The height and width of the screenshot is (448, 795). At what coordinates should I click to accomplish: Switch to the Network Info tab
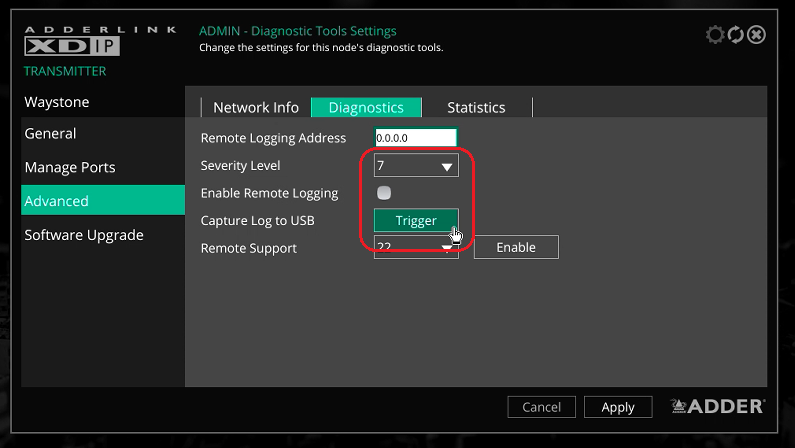[256, 107]
